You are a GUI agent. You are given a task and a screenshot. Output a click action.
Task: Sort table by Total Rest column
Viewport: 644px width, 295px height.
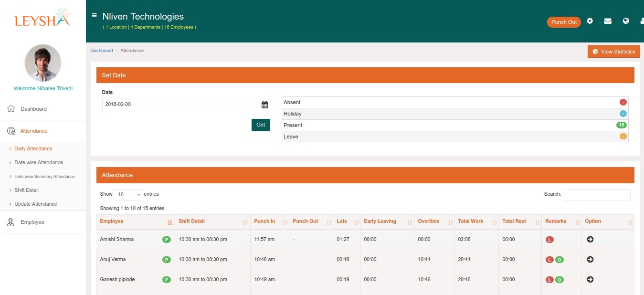[x=520, y=221]
